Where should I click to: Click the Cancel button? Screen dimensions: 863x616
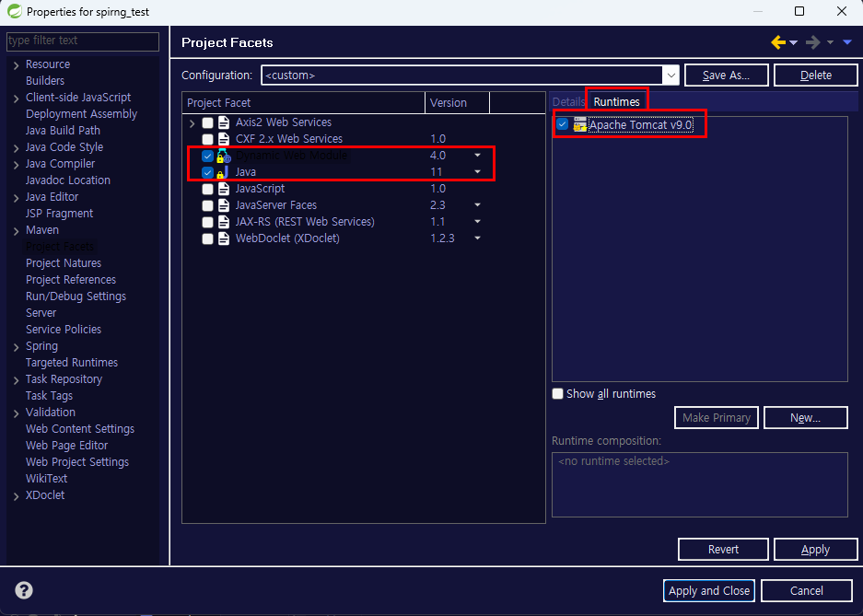click(806, 591)
